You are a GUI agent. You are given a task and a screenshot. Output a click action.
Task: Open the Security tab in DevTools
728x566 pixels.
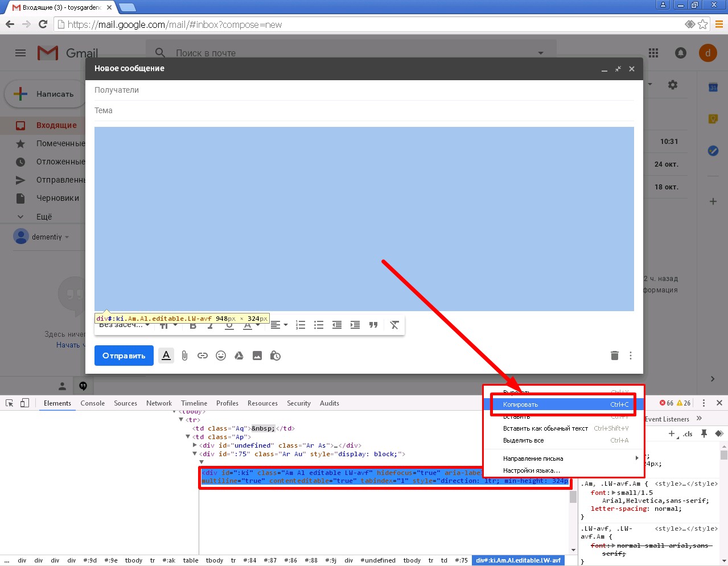[299, 403]
